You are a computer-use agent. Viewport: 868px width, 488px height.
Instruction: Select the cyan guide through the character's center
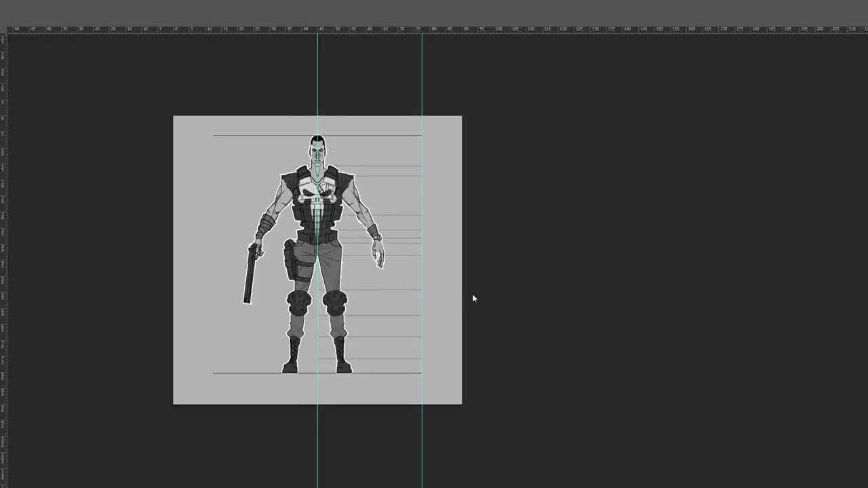[317, 260]
